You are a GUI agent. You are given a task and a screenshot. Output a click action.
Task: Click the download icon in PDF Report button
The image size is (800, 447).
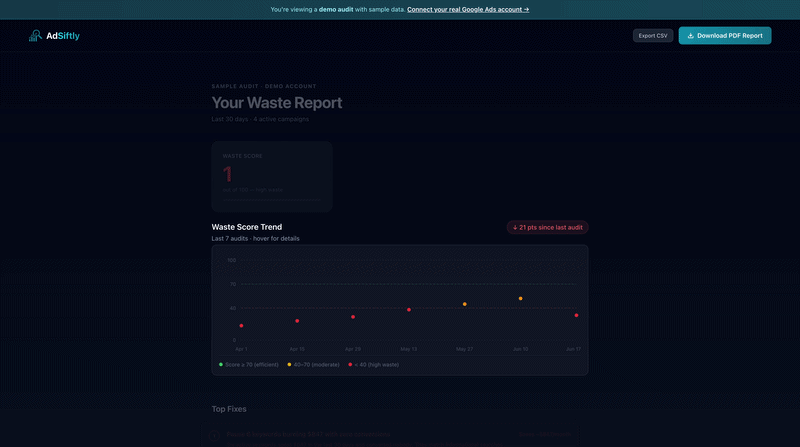click(690, 36)
